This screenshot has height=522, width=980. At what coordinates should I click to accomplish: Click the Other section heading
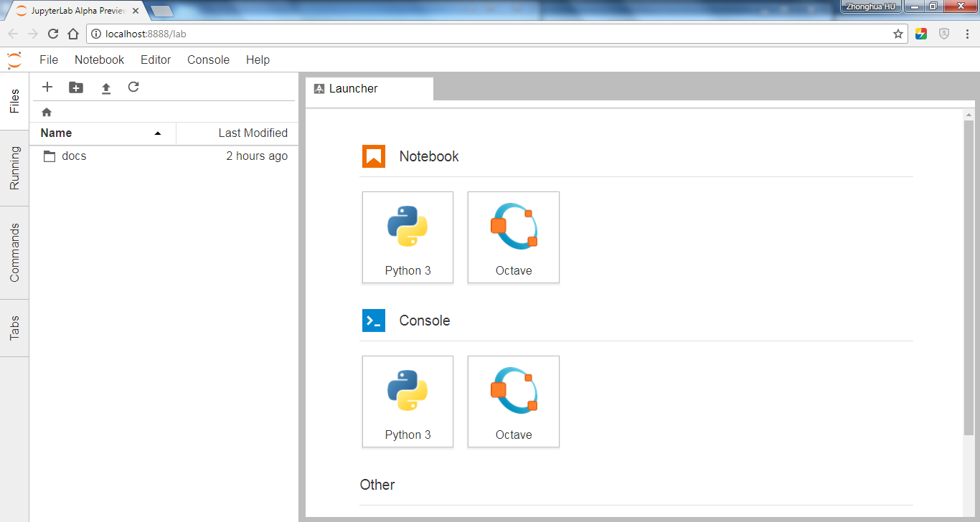[377, 485]
